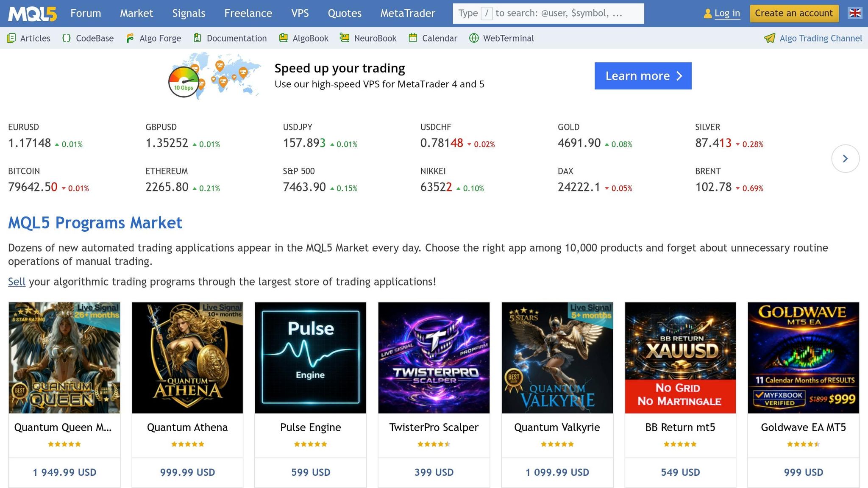The image size is (868, 488).
Task: Open the Quotes page
Action: click(345, 13)
